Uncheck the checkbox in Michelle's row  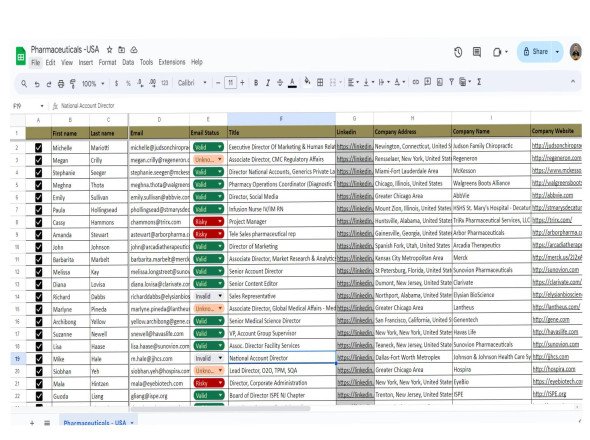(38, 148)
